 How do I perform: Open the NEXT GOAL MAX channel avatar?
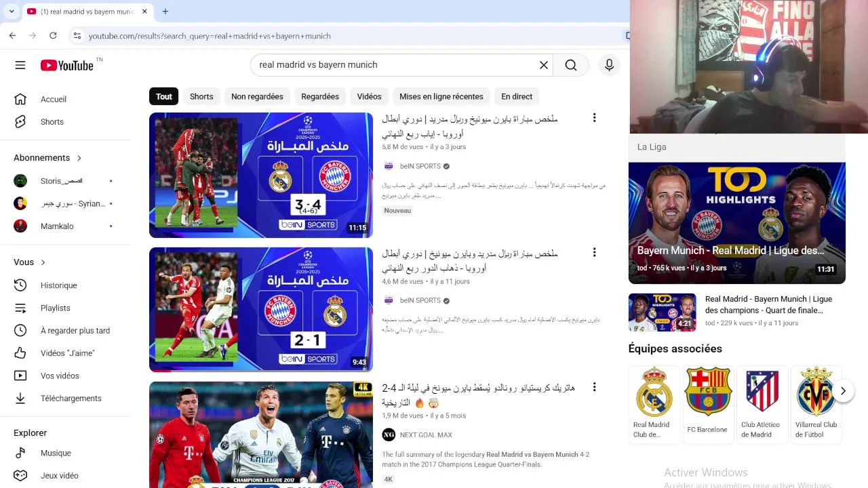pos(389,435)
